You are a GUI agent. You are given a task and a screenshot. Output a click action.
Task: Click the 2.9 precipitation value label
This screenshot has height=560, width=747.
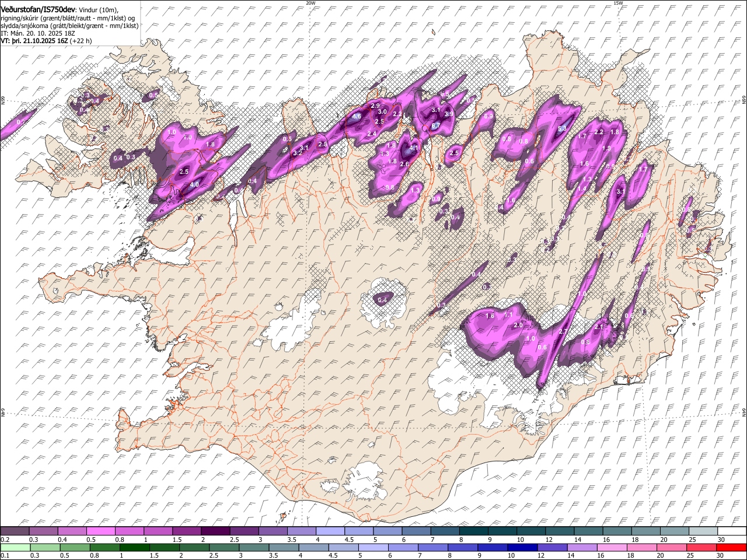[x=375, y=106]
